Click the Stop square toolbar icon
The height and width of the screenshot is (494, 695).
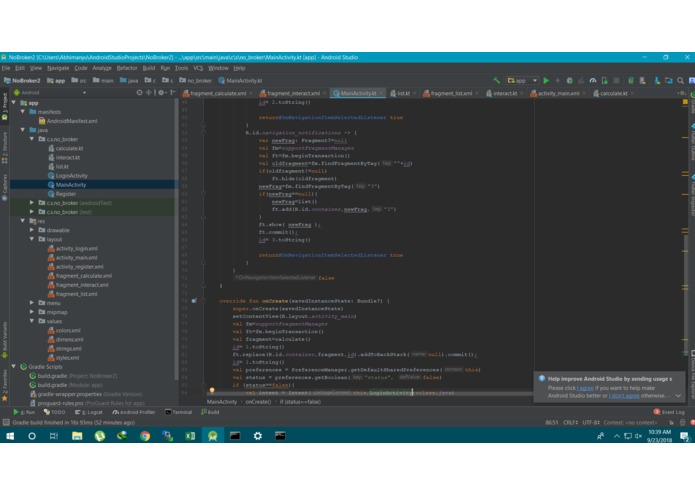click(616, 81)
